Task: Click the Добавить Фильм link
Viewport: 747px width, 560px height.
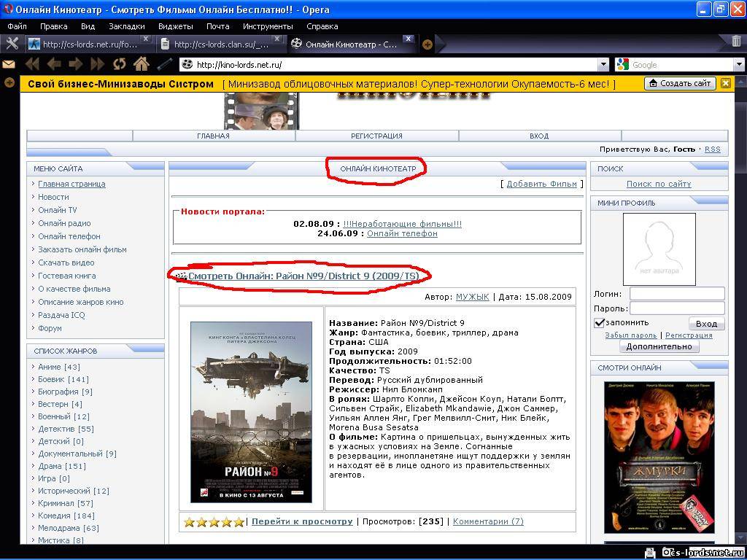Action: tap(542, 184)
